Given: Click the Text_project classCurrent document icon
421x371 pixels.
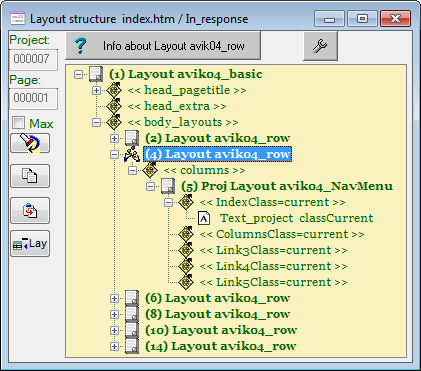Looking at the screenshot, I should 204,218.
